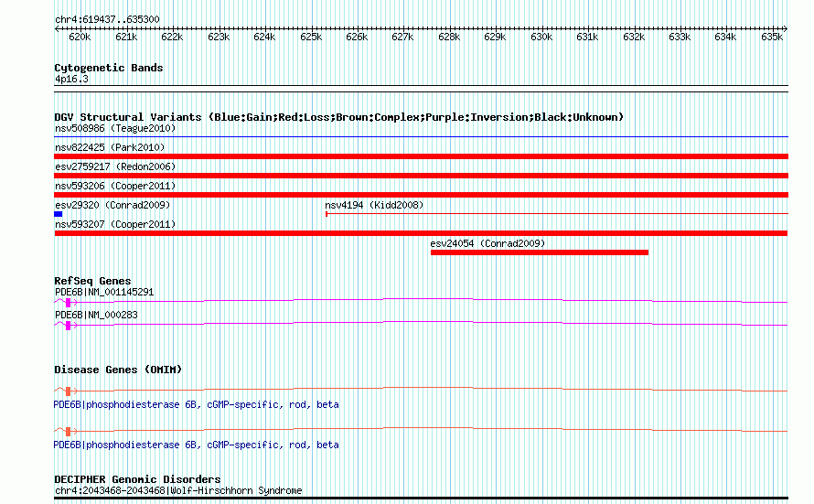Viewport: 814px width, 504px height.
Task: Click the orange exon block of the second OMIM gene
Action: pyautogui.click(x=68, y=432)
